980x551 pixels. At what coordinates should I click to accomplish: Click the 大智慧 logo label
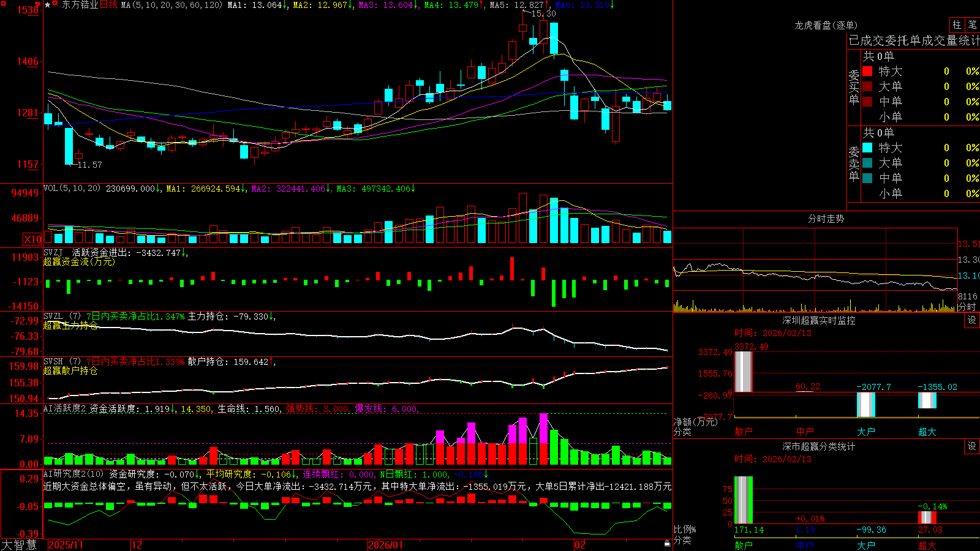[19, 545]
